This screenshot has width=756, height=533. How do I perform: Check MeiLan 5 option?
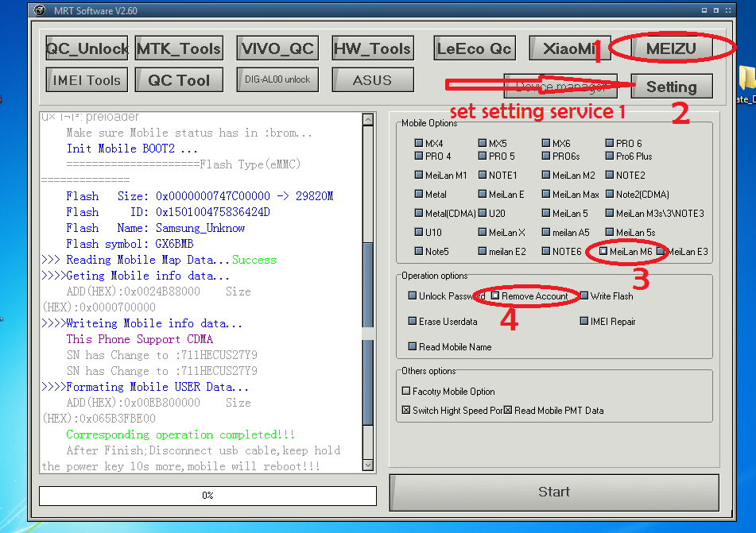click(546, 213)
